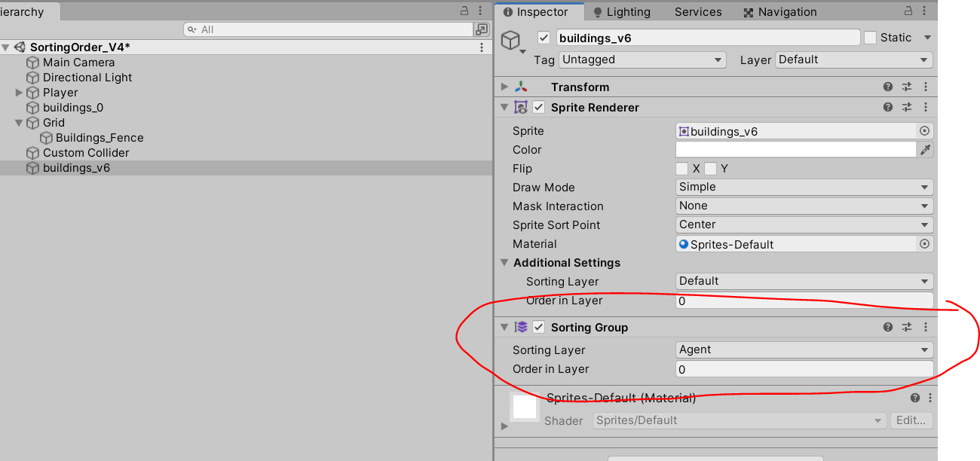This screenshot has height=461, width=980.
Task: Open Transform component help reference
Action: click(888, 87)
